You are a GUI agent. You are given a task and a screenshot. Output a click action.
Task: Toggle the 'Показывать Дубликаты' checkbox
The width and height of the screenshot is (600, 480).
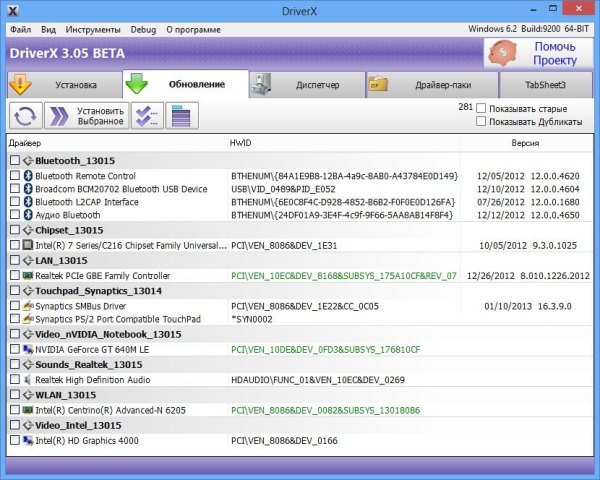tap(482, 121)
